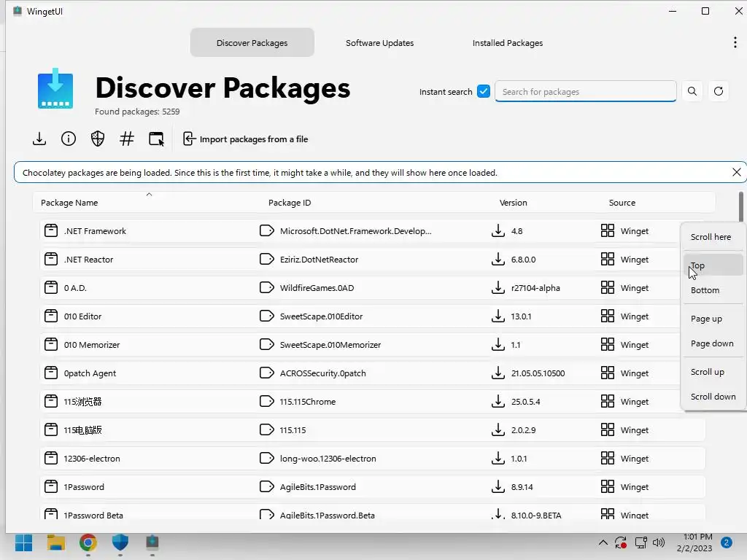
Task: Sort by Package ID column header
Action: (290, 203)
